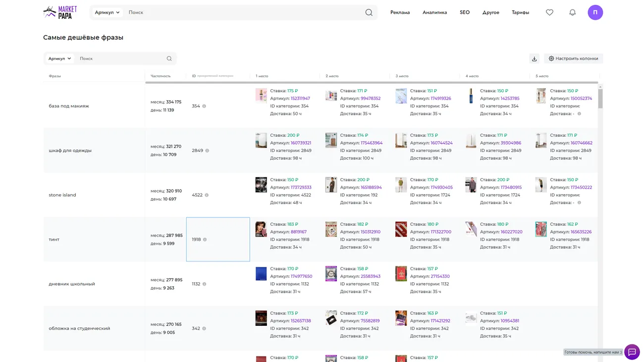Click the Настроить колонки button
Screen dimensions: 644x362
573,58
